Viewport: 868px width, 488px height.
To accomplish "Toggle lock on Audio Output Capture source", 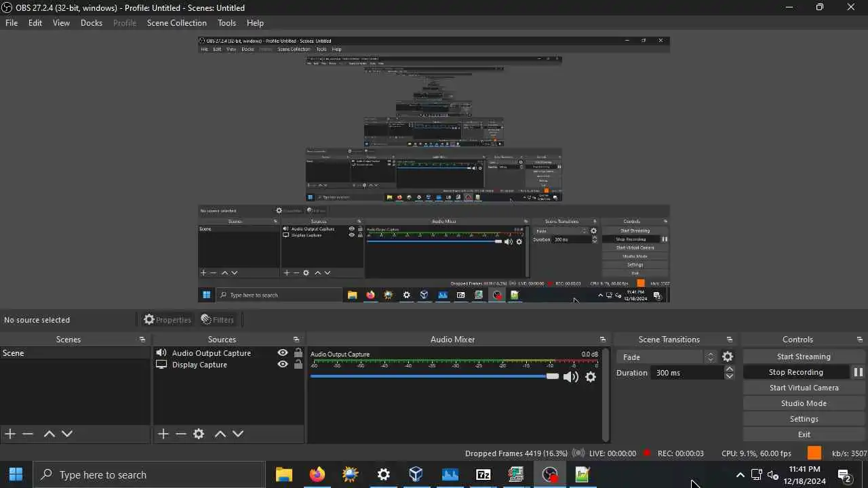I will [298, 353].
